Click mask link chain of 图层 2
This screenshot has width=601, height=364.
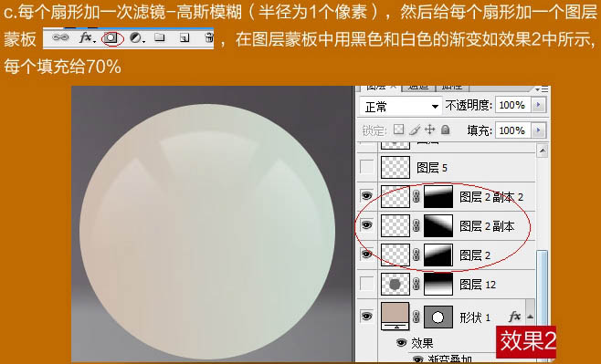point(416,255)
